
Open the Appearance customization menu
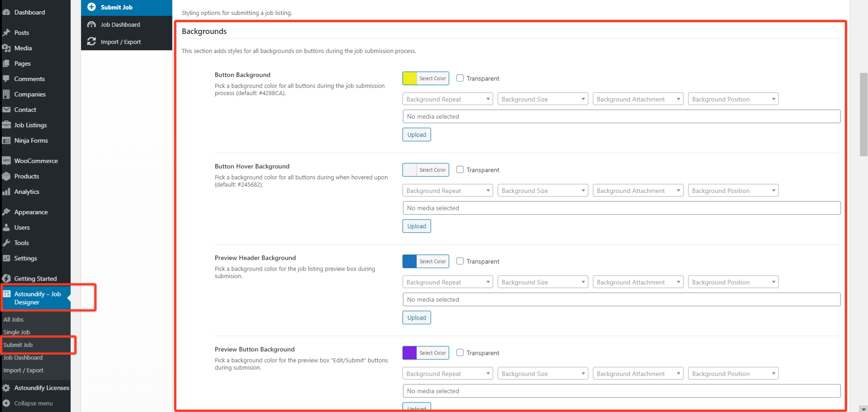coord(30,212)
